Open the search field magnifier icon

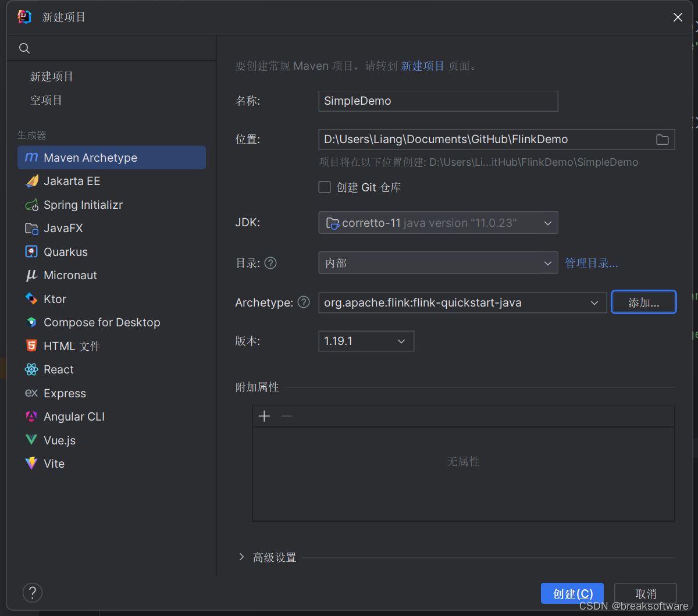point(24,48)
